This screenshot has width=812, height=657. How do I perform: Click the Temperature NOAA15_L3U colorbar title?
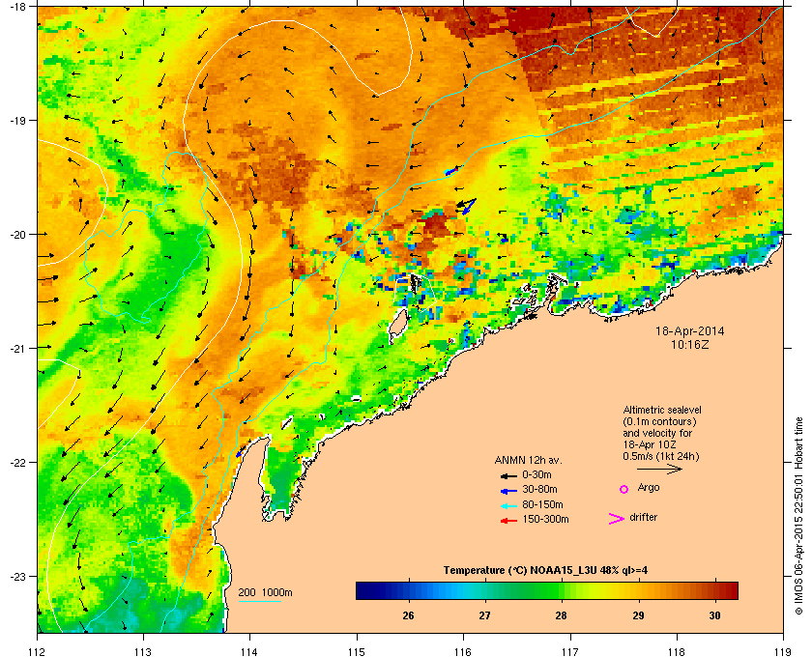[545, 571]
